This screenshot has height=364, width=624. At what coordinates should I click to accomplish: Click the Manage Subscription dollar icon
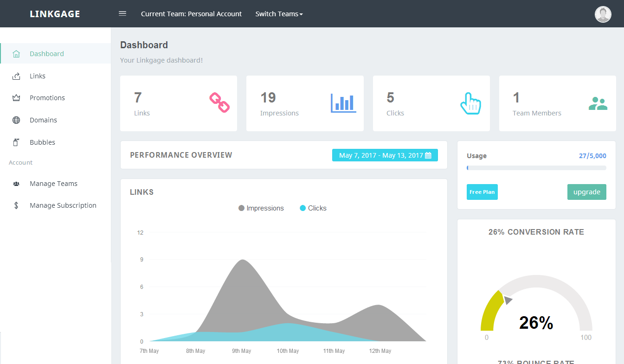[16, 205]
